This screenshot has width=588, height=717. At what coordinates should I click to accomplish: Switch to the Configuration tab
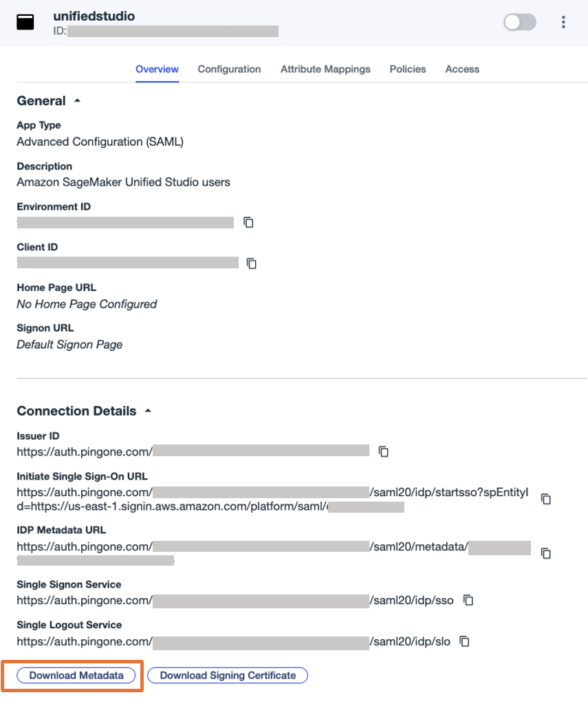click(x=229, y=69)
